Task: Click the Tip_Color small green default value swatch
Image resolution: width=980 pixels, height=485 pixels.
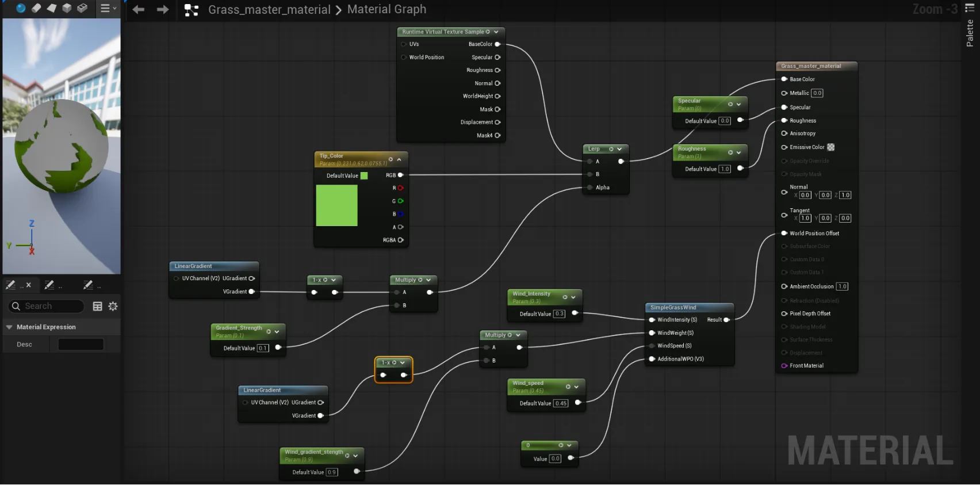Action: point(364,175)
